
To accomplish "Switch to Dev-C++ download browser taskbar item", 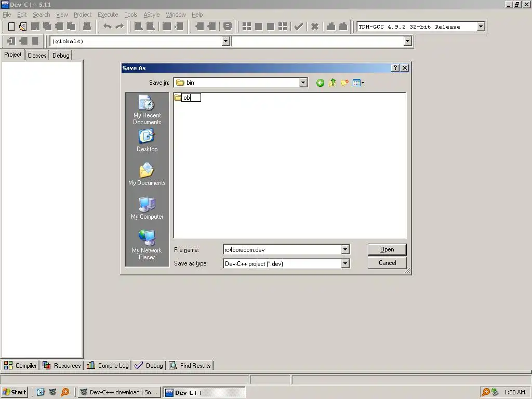I will click(119, 392).
